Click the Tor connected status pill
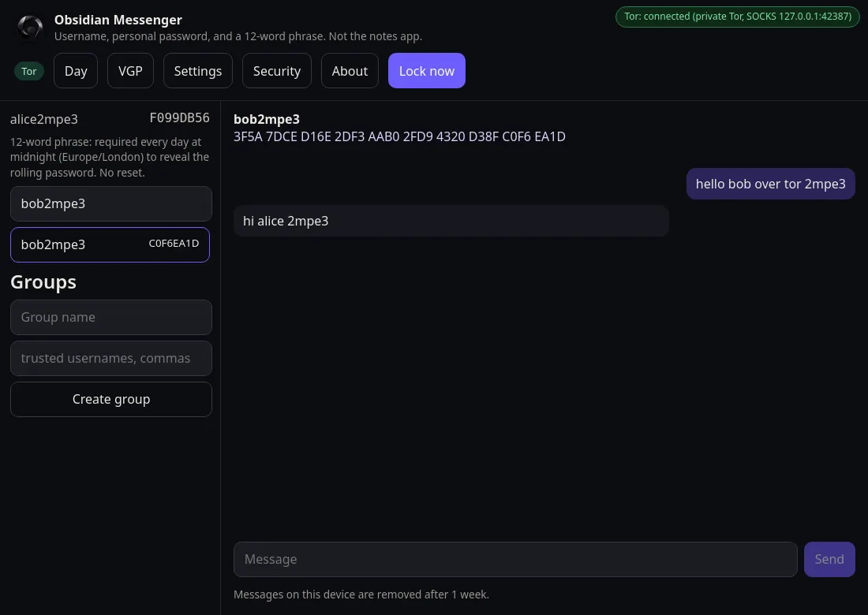 tap(737, 17)
